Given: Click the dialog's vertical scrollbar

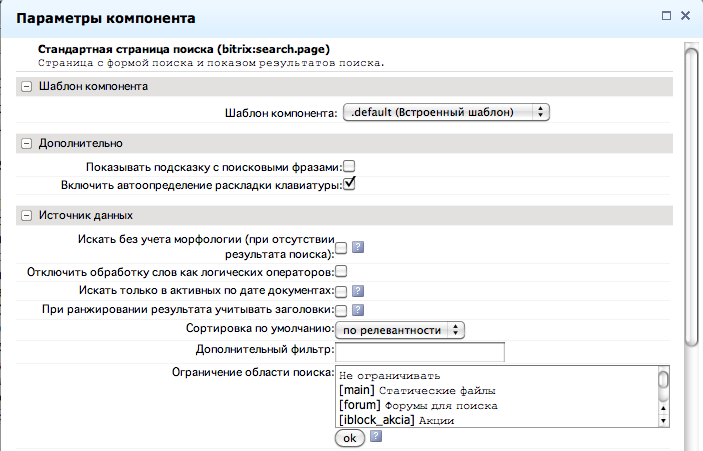Looking at the screenshot, I should [690, 200].
